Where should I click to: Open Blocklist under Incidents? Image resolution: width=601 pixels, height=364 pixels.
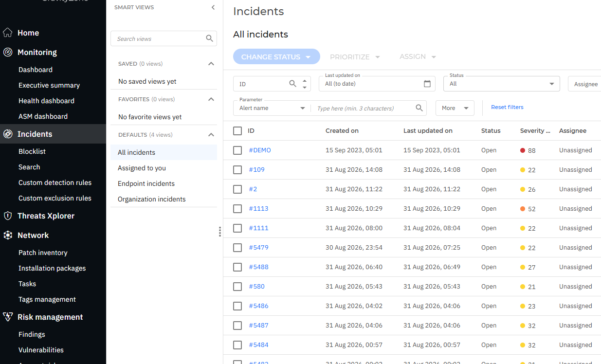tap(32, 151)
